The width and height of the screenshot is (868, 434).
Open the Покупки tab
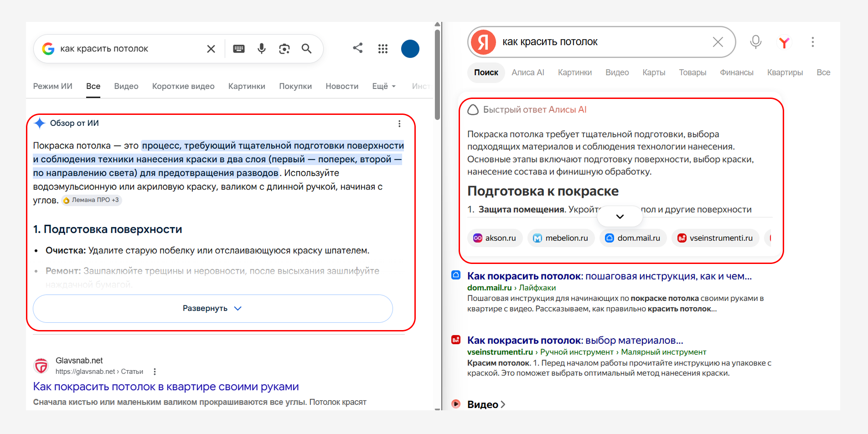pyautogui.click(x=295, y=86)
